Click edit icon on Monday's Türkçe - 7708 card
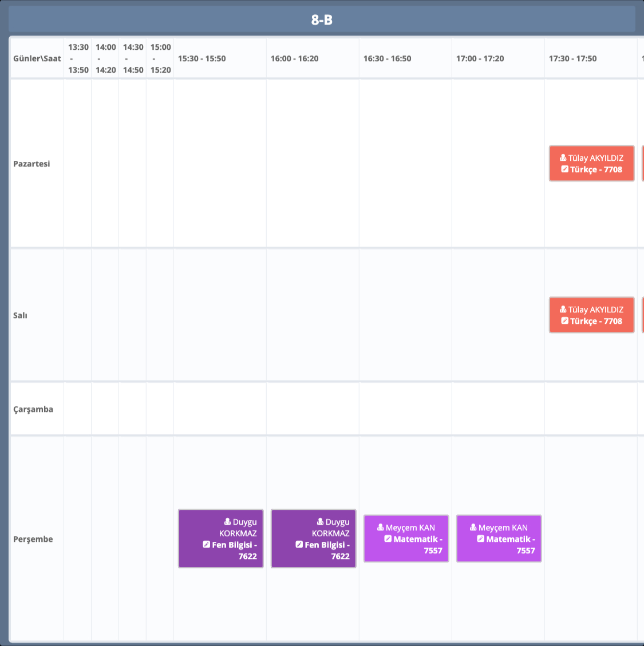Viewport: 644px width, 646px height. coord(565,169)
